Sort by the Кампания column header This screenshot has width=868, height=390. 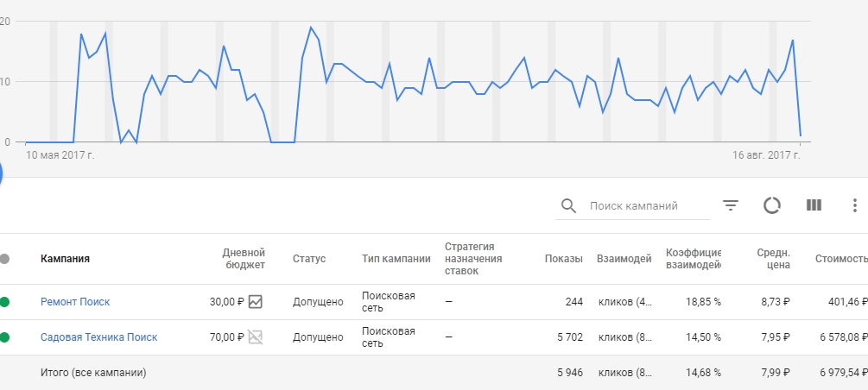(65, 259)
